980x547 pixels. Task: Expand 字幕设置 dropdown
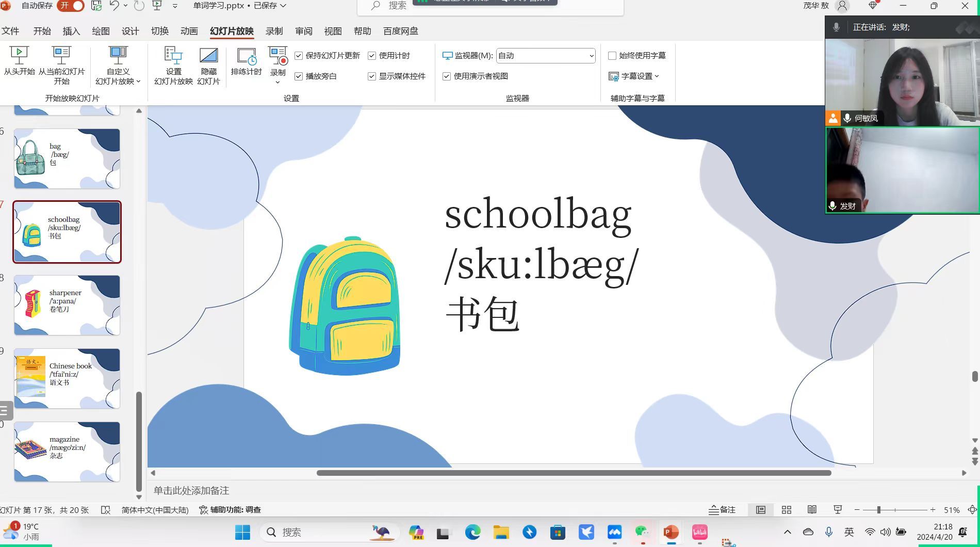click(634, 76)
